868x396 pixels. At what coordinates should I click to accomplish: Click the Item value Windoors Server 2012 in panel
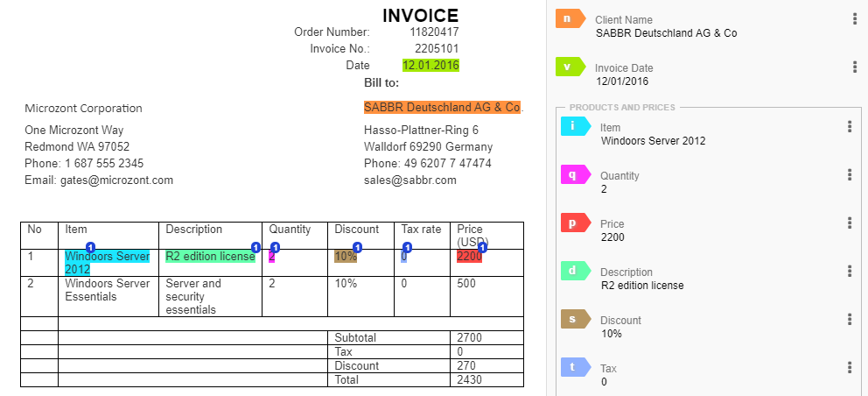(x=654, y=140)
